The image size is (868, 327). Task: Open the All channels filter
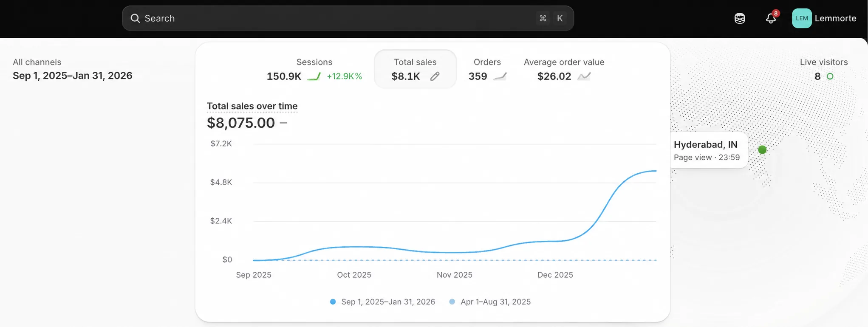(37, 62)
